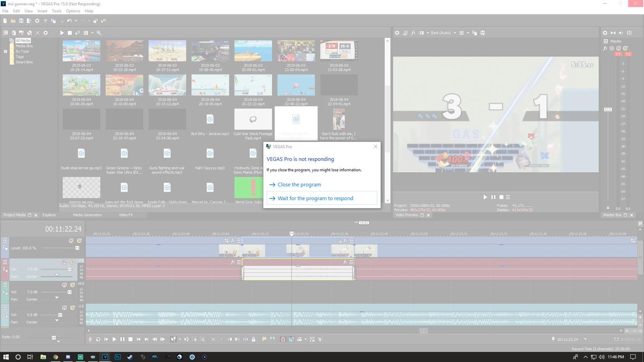This screenshot has width=644, height=362.
Task: Open track 3 hamburger menu
Action: click(x=5, y=262)
